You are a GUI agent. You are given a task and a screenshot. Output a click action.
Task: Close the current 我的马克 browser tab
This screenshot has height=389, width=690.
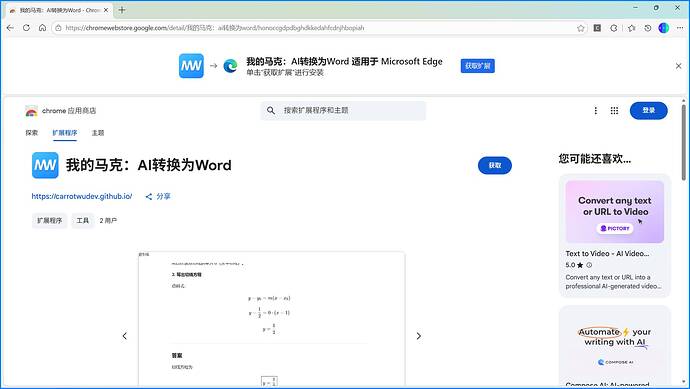pos(106,10)
